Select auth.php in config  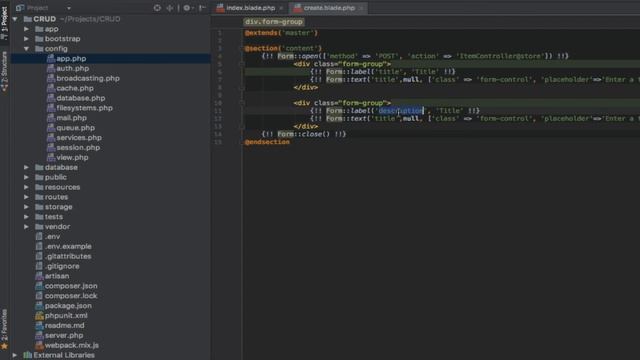tap(72, 69)
